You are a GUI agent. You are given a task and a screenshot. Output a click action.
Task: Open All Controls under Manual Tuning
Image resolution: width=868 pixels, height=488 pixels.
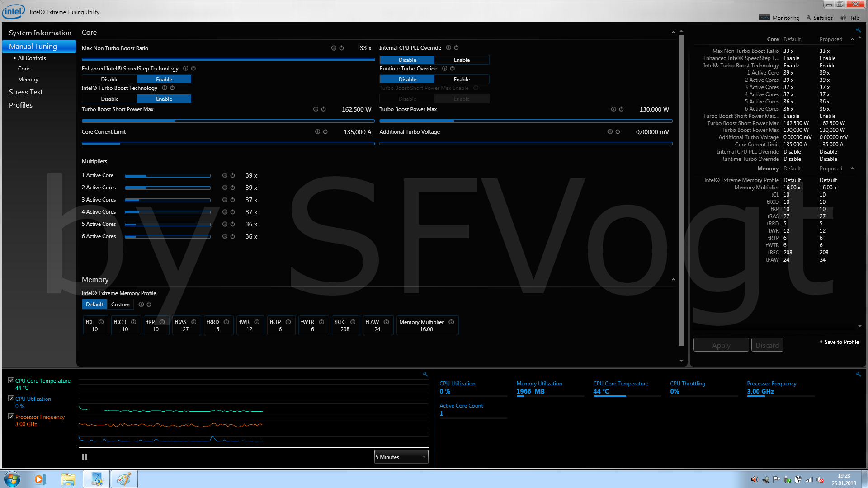coord(32,58)
